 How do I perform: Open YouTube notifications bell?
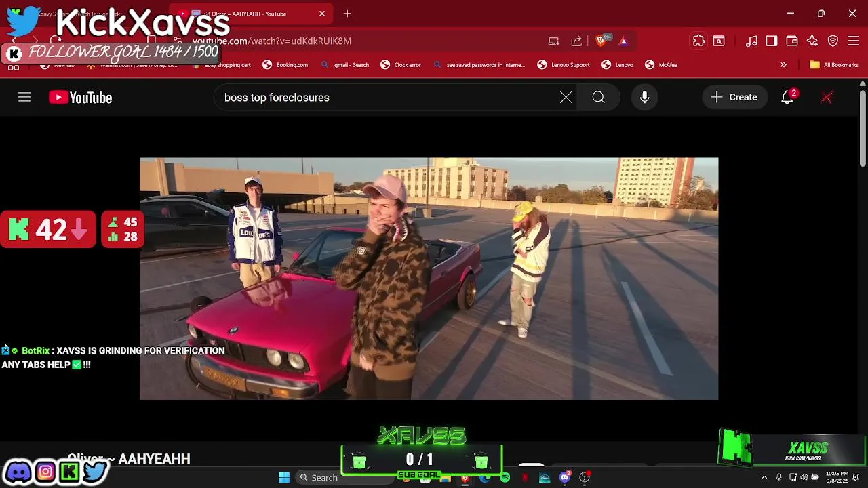point(787,98)
